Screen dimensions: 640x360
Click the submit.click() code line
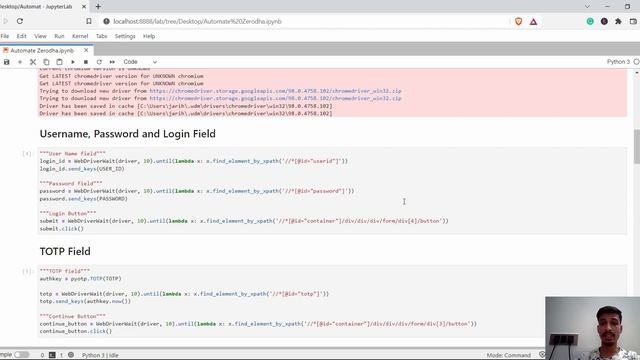pyautogui.click(x=61, y=229)
